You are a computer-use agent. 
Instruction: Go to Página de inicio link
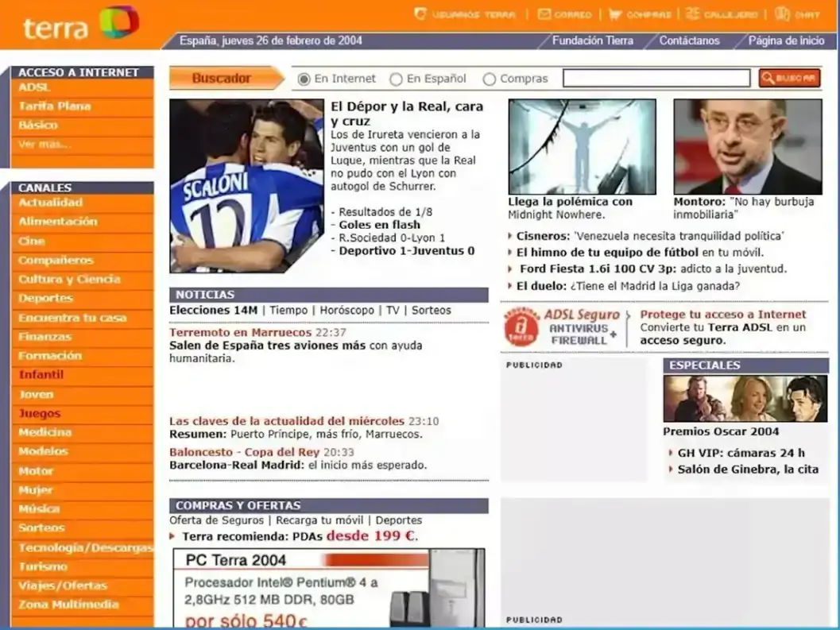[x=786, y=41]
